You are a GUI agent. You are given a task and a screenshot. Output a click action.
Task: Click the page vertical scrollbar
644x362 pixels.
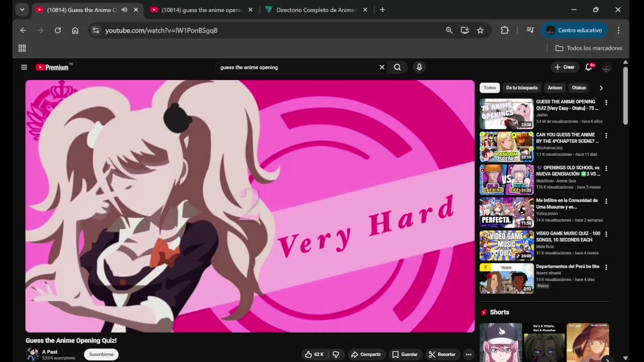pyautogui.click(x=625, y=96)
